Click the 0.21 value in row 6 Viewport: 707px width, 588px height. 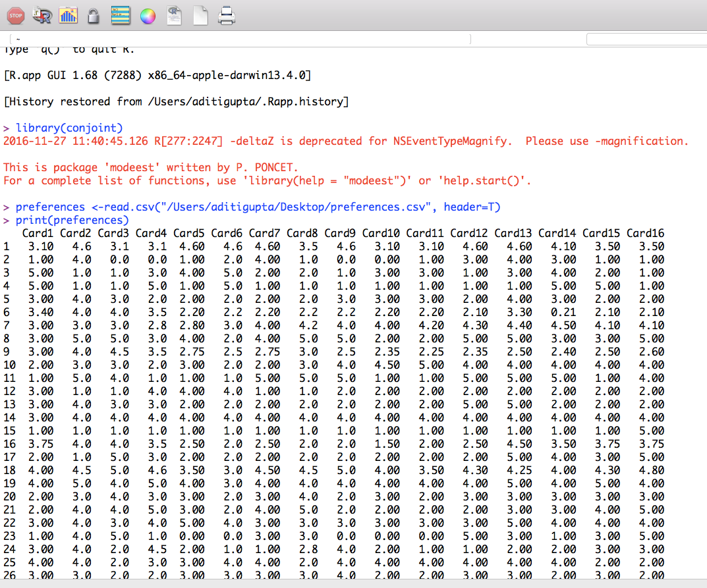[563, 312]
